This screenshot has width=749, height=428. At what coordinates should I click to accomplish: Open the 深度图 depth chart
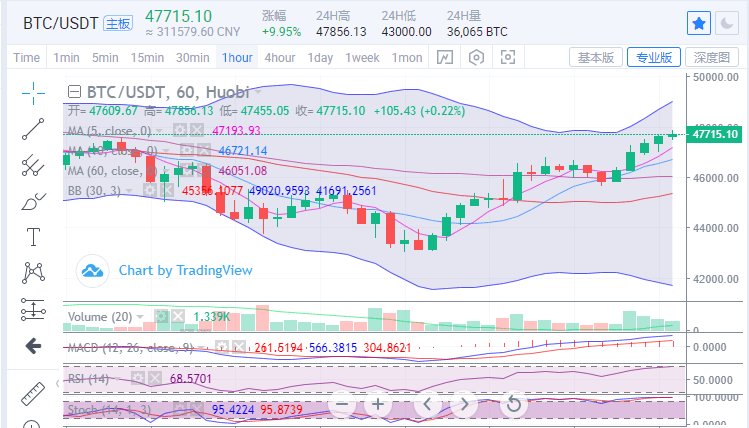tap(712, 57)
